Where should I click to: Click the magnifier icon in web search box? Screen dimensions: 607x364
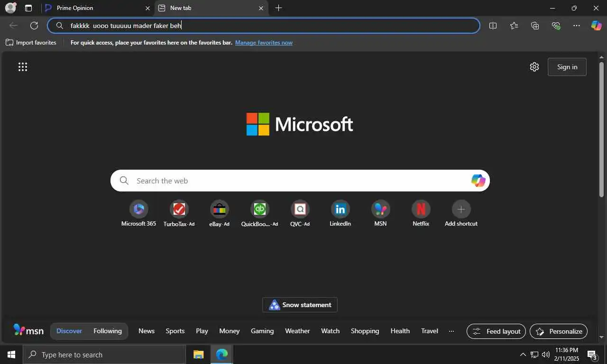[x=124, y=181]
